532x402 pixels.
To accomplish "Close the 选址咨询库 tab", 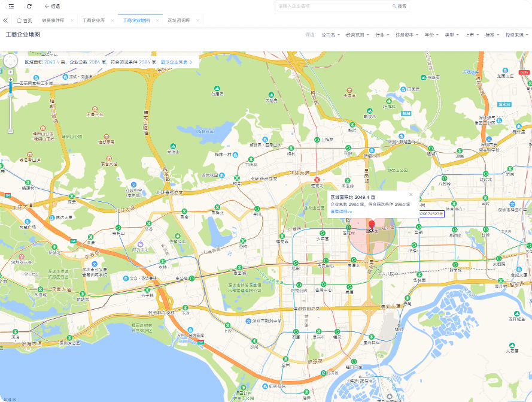I will coord(198,20).
